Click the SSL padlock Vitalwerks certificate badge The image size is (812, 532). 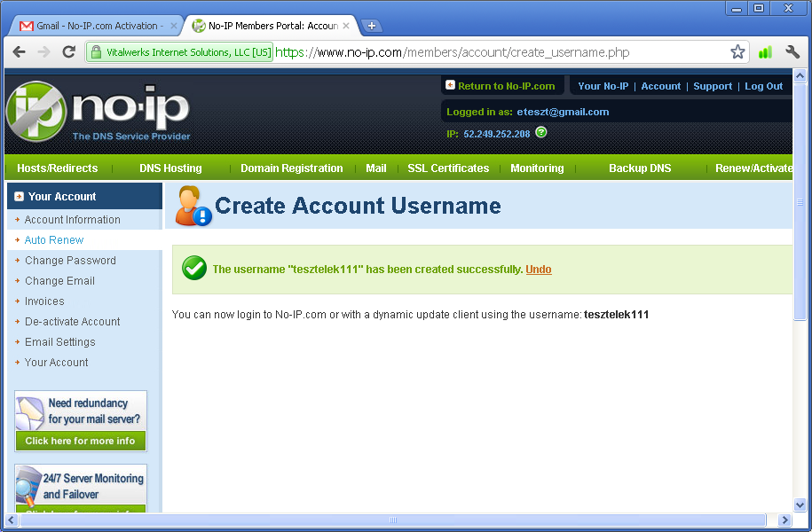(x=179, y=52)
